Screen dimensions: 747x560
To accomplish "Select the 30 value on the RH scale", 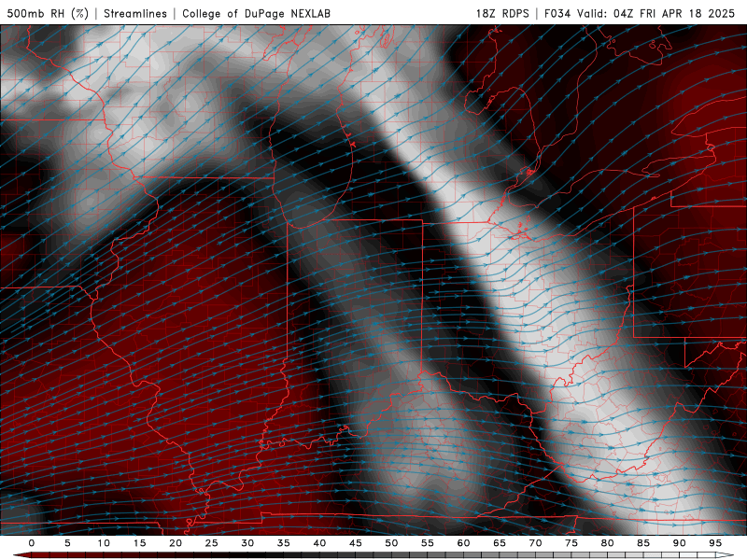I will (x=247, y=543).
